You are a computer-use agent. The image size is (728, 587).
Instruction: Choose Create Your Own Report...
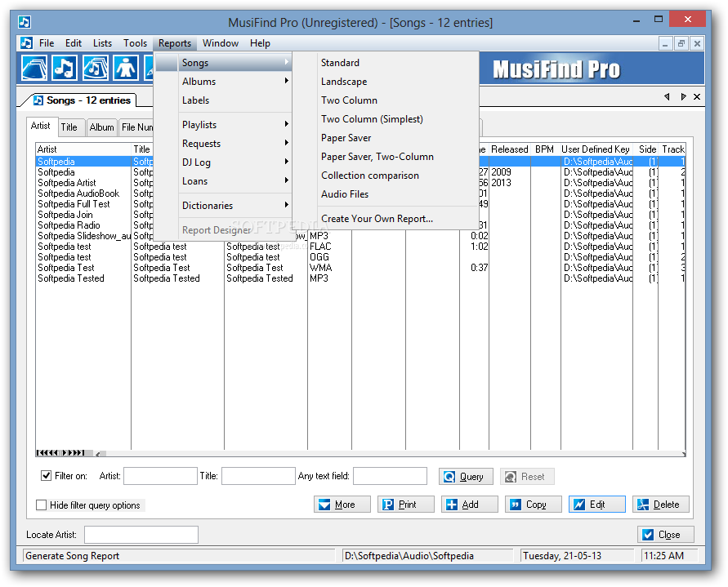(x=377, y=219)
